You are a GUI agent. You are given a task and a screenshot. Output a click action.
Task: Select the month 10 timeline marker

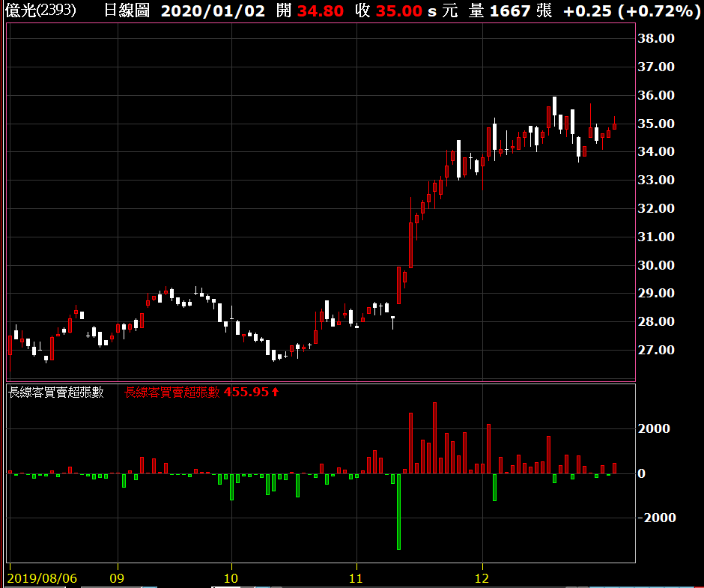(231, 578)
